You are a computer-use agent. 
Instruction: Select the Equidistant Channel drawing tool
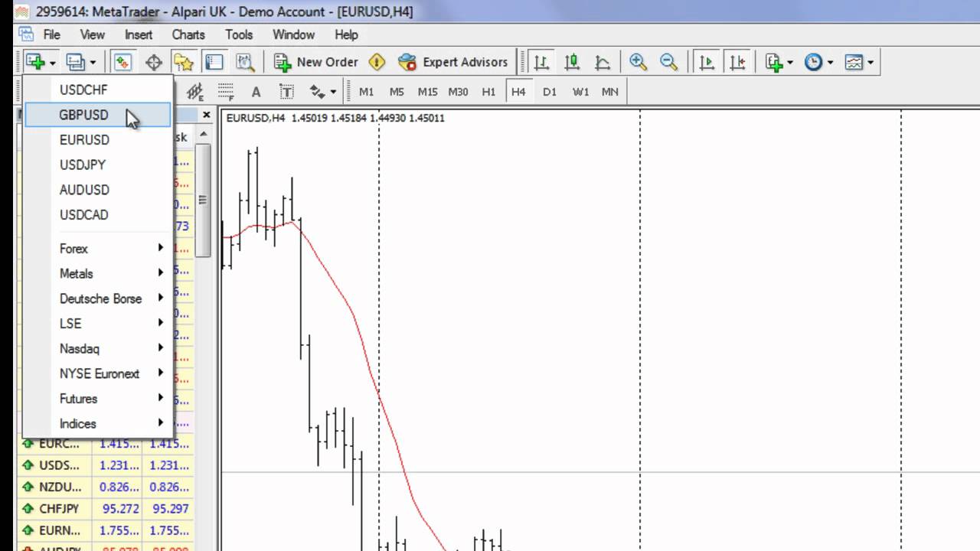tap(195, 92)
